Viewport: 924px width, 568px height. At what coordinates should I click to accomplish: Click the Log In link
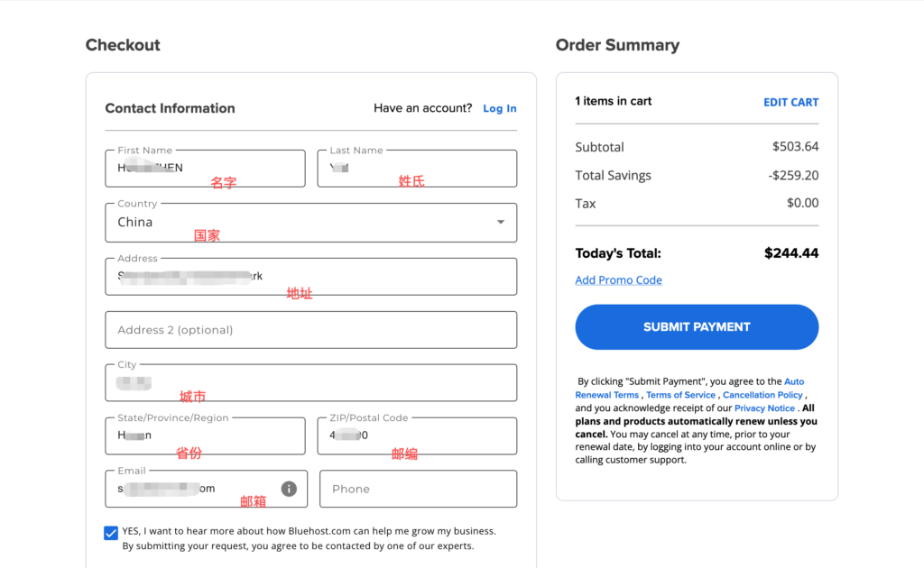499,108
